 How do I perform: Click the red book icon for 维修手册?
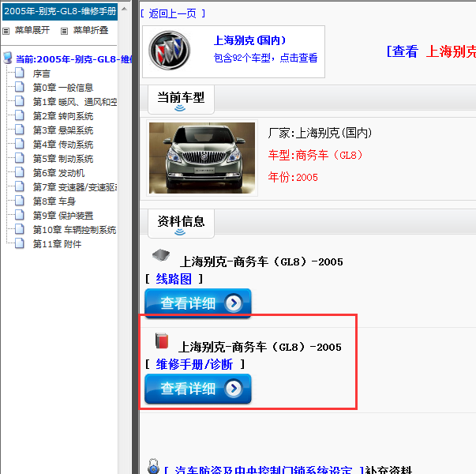162,340
